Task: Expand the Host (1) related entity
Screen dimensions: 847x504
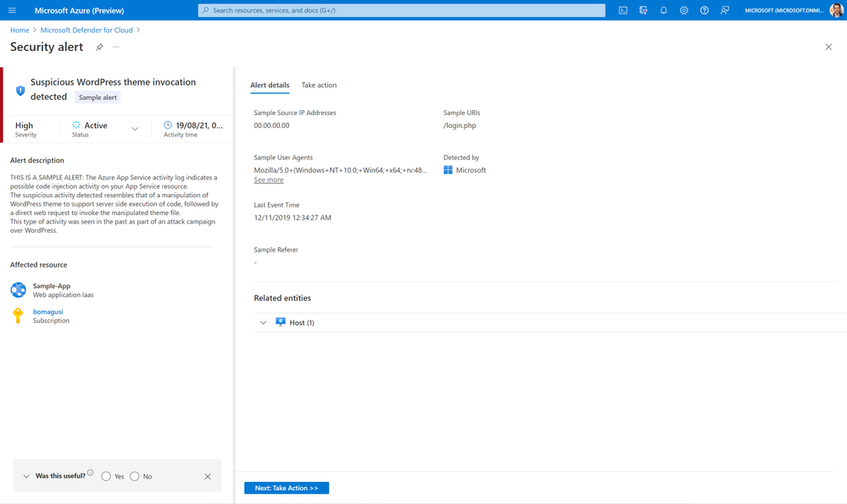Action: point(263,323)
